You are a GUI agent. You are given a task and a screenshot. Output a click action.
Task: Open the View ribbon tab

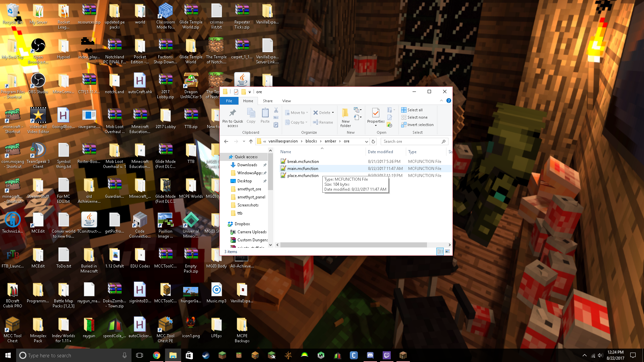point(286,101)
